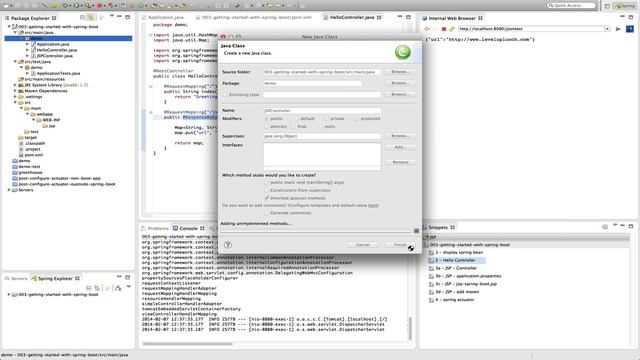
Task: Click the green Go arrow in browser
Action: [618, 29]
